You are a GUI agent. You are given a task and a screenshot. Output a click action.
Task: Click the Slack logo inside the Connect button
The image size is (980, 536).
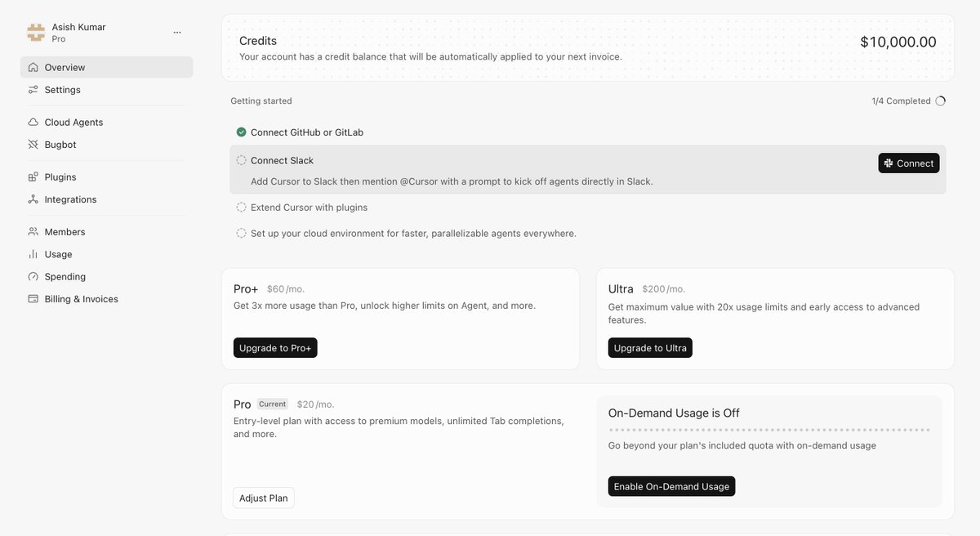pyautogui.click(x=889, y=163)
